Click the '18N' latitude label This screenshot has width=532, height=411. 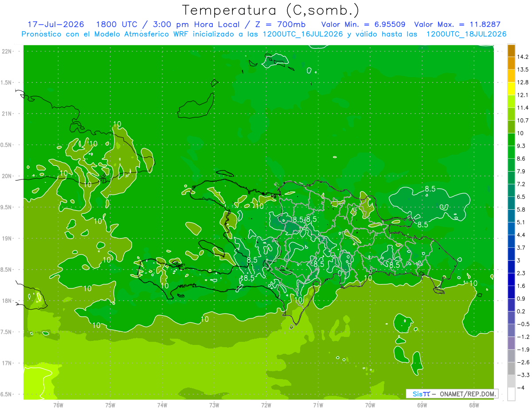click(x=7, y=301)
